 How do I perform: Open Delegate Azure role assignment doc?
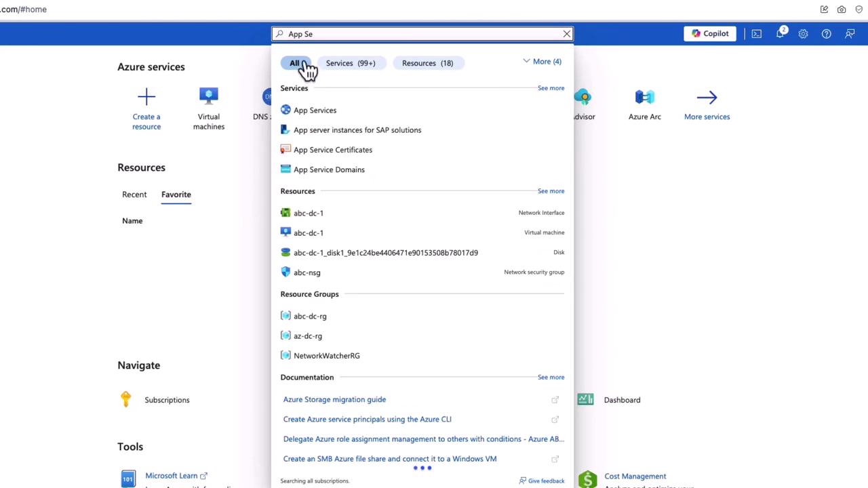(x=423, y=439)
